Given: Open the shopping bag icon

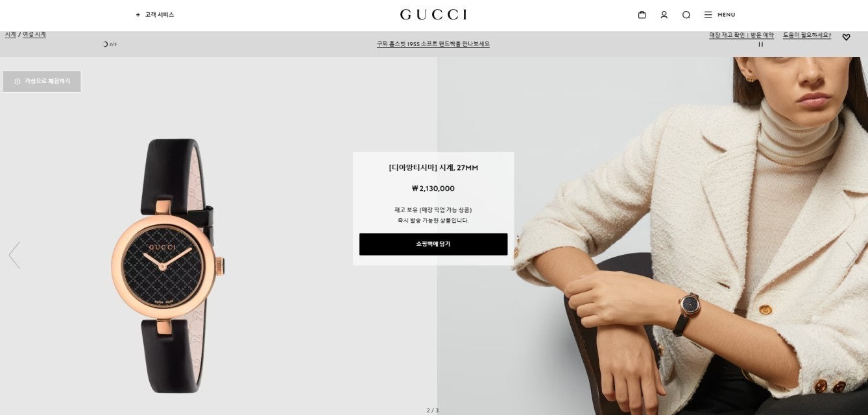Looking at the screenshot, I should [642, 14].
